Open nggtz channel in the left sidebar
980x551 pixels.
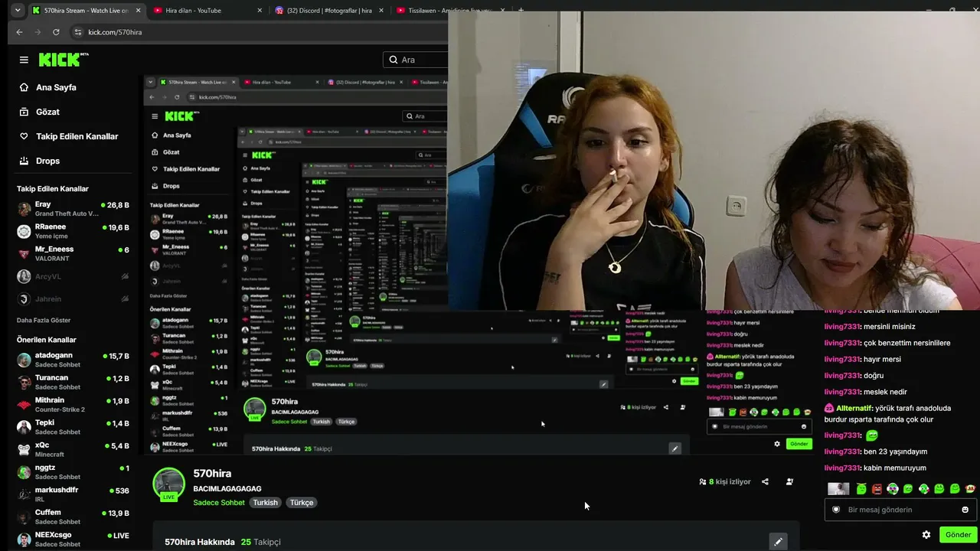[73, 471]
